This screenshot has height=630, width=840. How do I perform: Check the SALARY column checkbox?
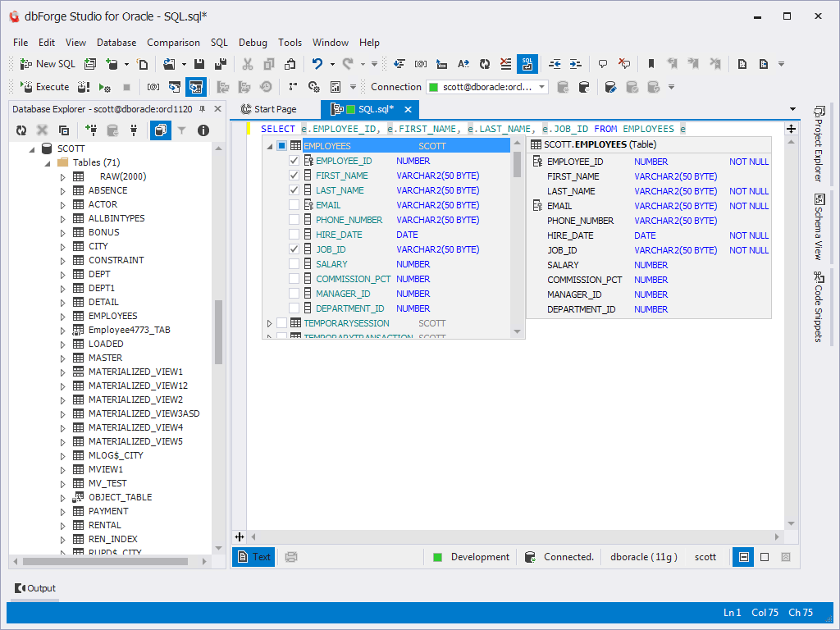point(294,263)
